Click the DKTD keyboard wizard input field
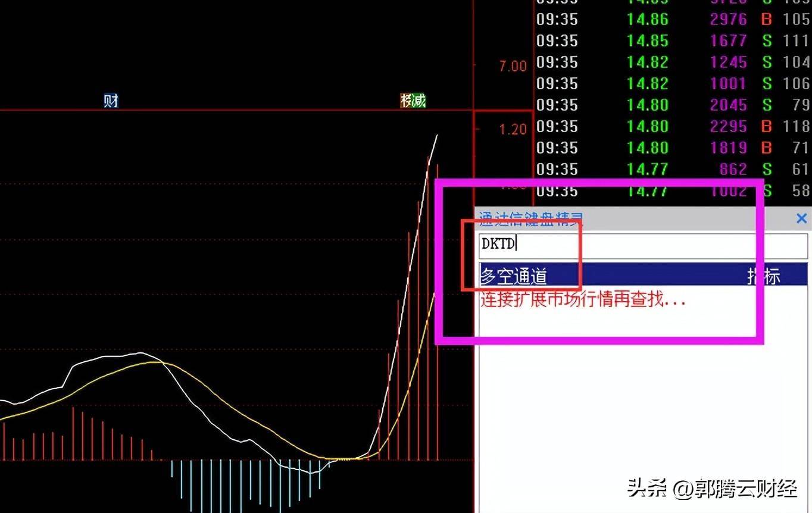This screenshot has width=812, height=513. coord(643,245)
